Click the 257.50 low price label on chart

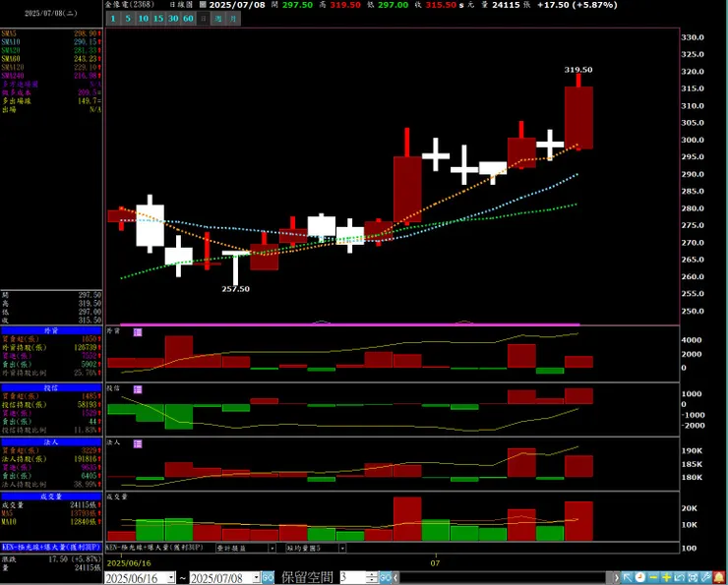(x=235, y=289)
